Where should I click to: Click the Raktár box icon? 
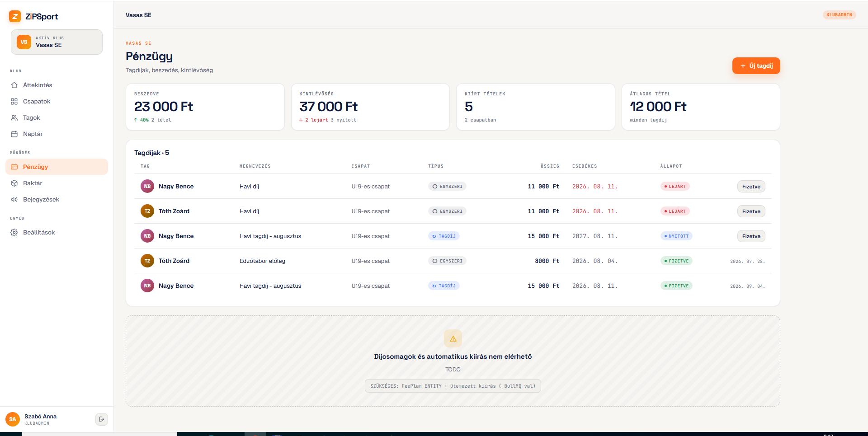click(14, 183)
